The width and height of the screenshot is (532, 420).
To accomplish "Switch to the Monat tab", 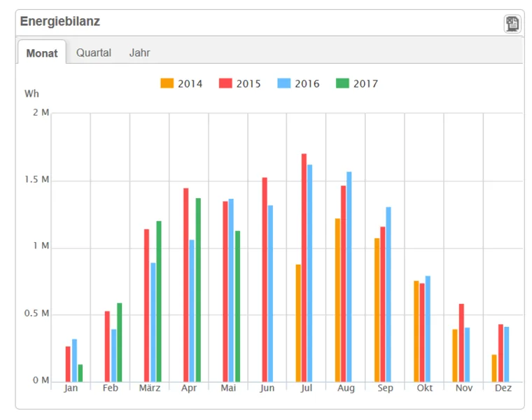I will click(42, 53).
